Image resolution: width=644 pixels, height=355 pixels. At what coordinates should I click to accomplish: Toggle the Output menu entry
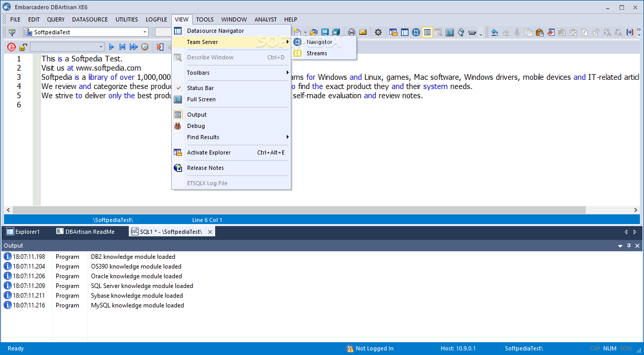[231, 115]
